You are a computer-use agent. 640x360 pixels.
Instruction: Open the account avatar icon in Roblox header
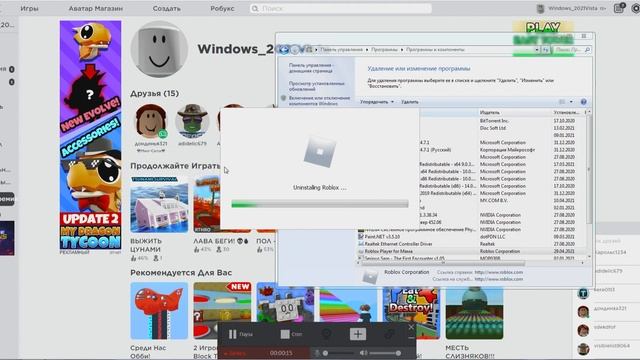tap(540, 9)
